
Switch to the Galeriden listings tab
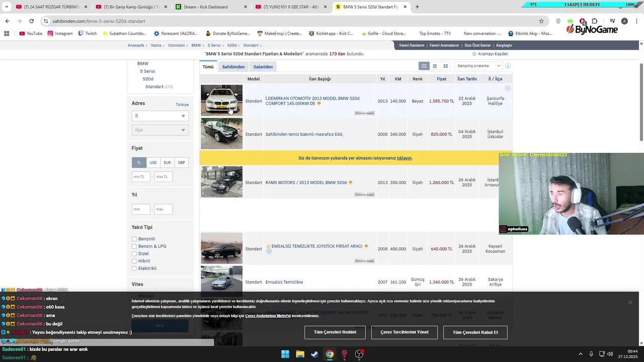(263, 67)
